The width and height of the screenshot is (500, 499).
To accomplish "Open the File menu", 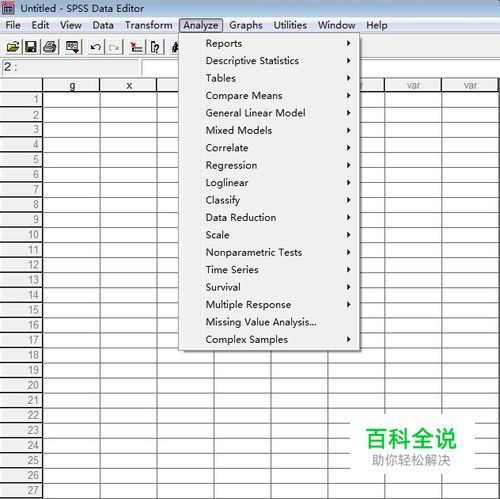I will (x=13, y=25).
